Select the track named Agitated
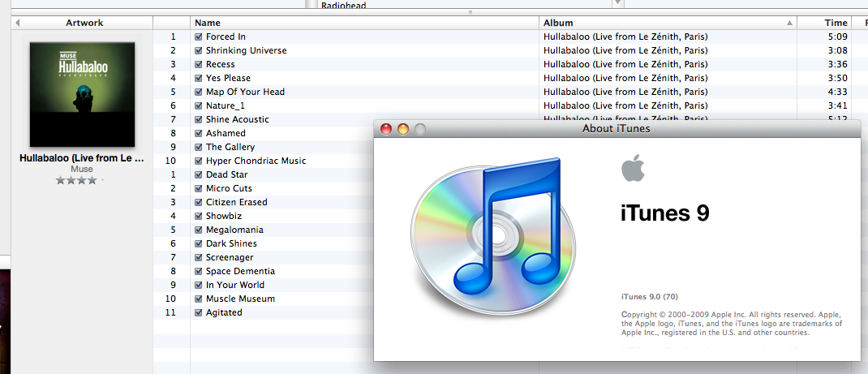 224,312
